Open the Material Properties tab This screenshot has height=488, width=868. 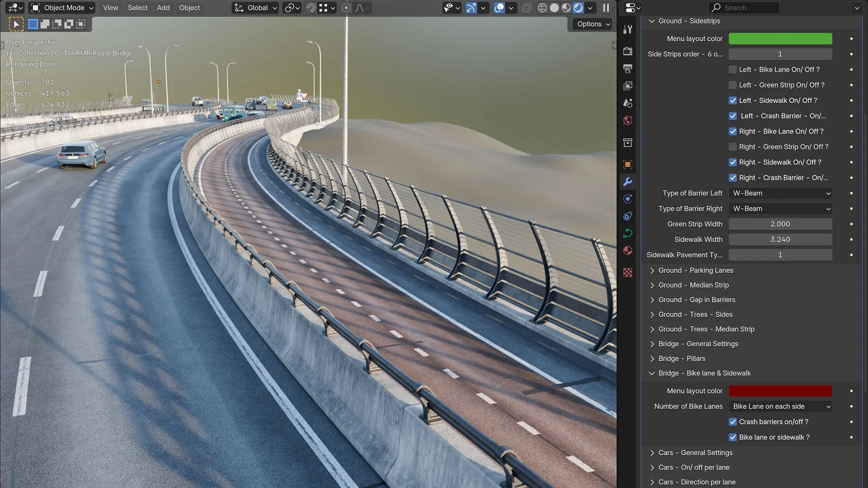627,250
